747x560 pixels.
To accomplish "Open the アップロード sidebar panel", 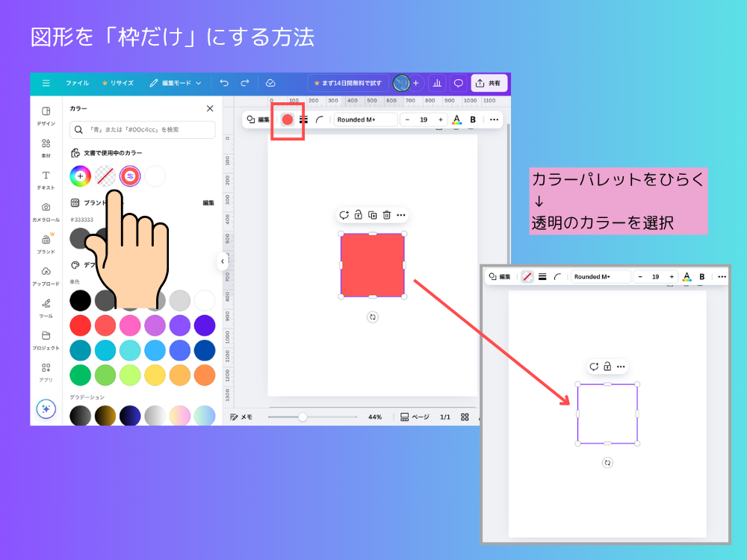I will click(46, 276).
